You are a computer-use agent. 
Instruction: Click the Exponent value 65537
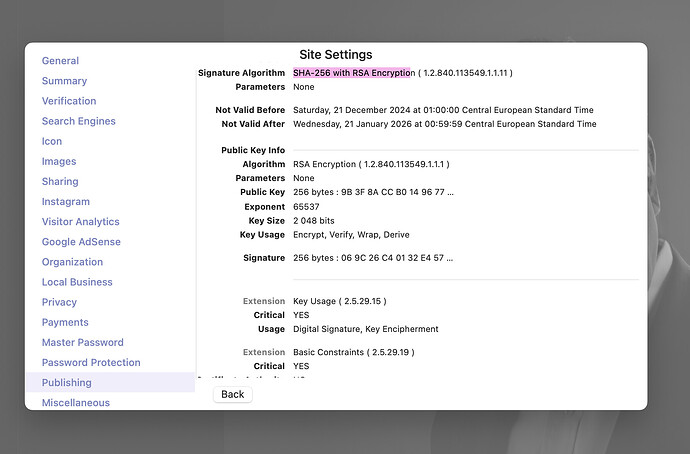coord(306,207)
